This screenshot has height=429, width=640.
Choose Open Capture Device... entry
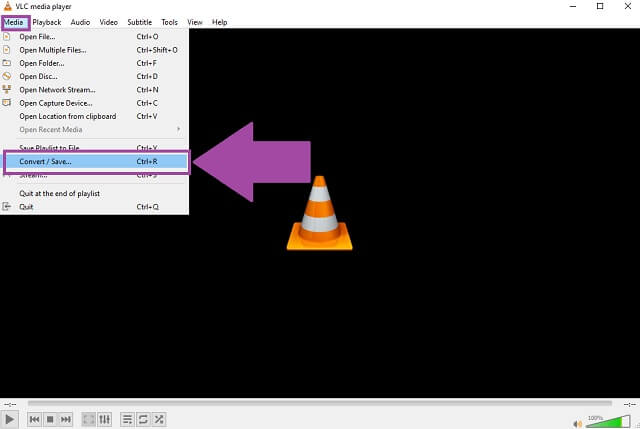click(95, 103)
